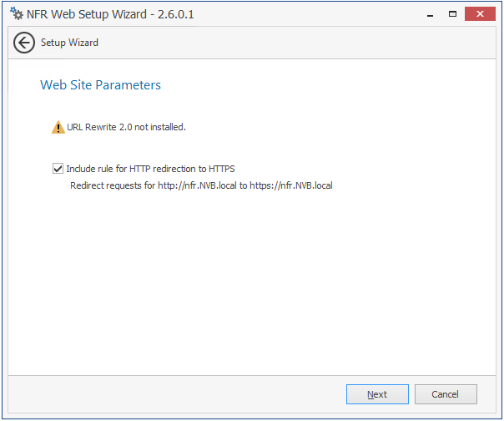Click the 'URL Rewrite 2.0 not installed' message
504x421 pixels.
click(x=126, y=127)
